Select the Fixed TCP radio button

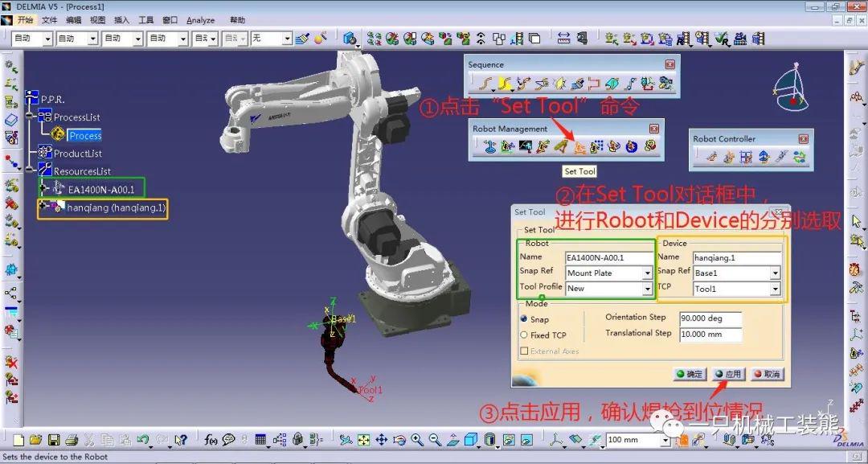pyautogui.click(x=524, y=335)
